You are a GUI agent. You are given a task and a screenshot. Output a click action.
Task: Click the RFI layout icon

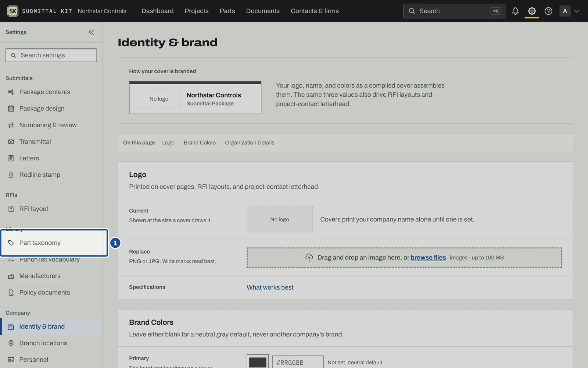point(11,209)
